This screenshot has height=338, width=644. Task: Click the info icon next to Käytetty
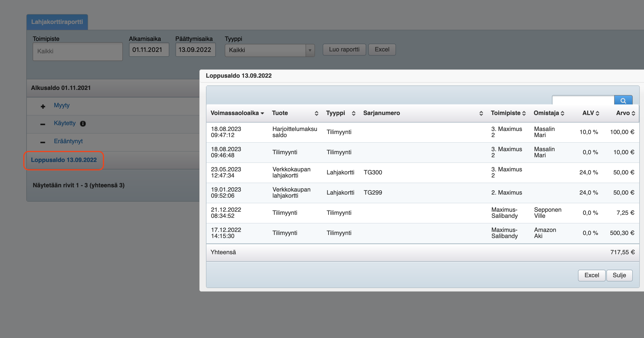tap(83, 124)
